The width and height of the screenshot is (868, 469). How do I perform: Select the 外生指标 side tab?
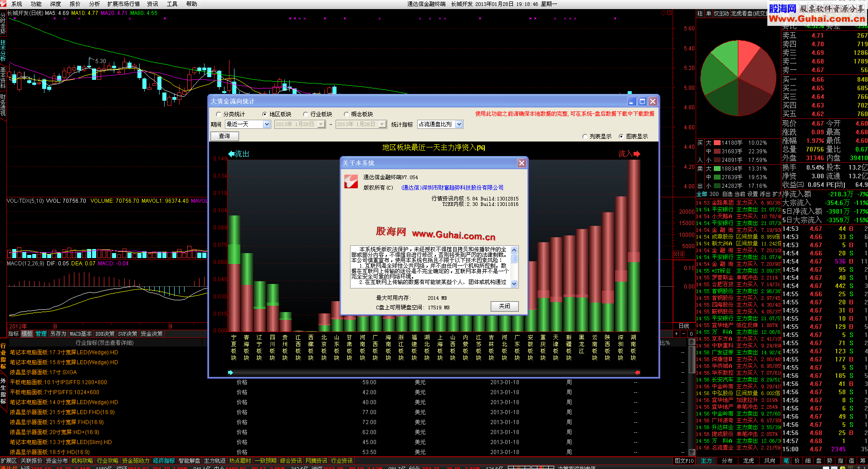pyautogui.click(x=3, y=391)
